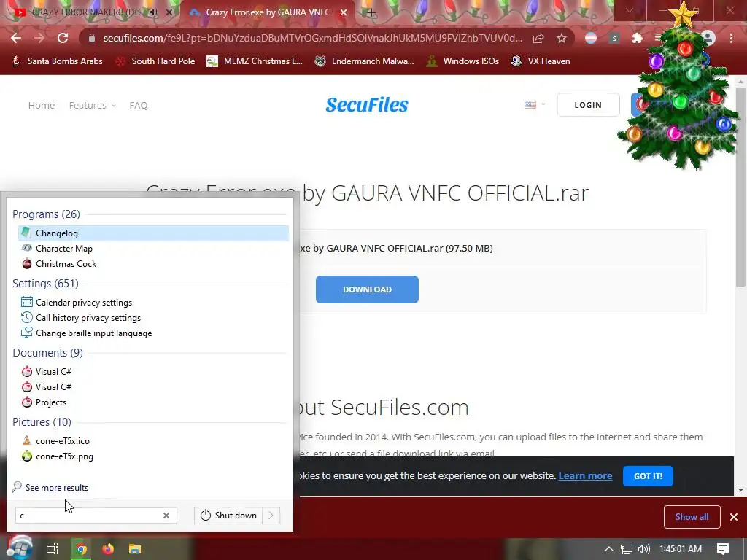Open File Explorer from the taskbar

click(x=135, y=549)
